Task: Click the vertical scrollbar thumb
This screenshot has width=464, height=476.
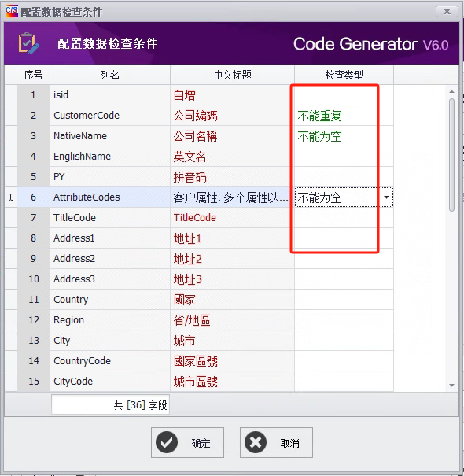Action: click(451, 155)
